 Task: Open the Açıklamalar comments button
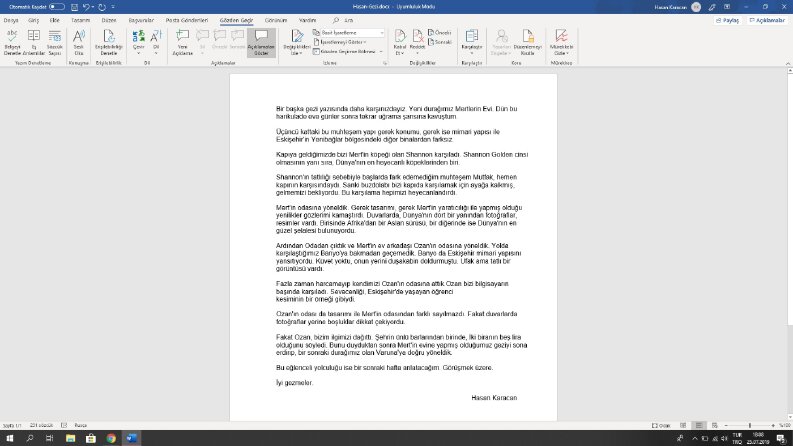coord(767,20)
